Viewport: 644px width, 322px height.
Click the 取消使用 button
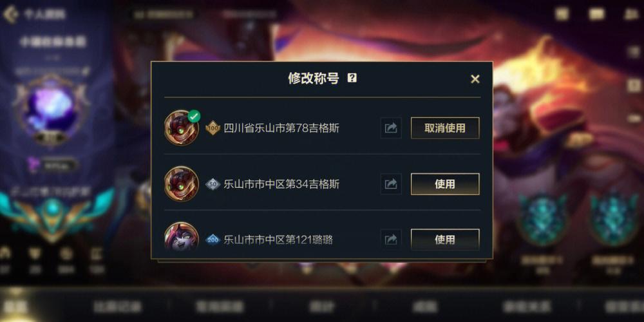click(445, 128)
